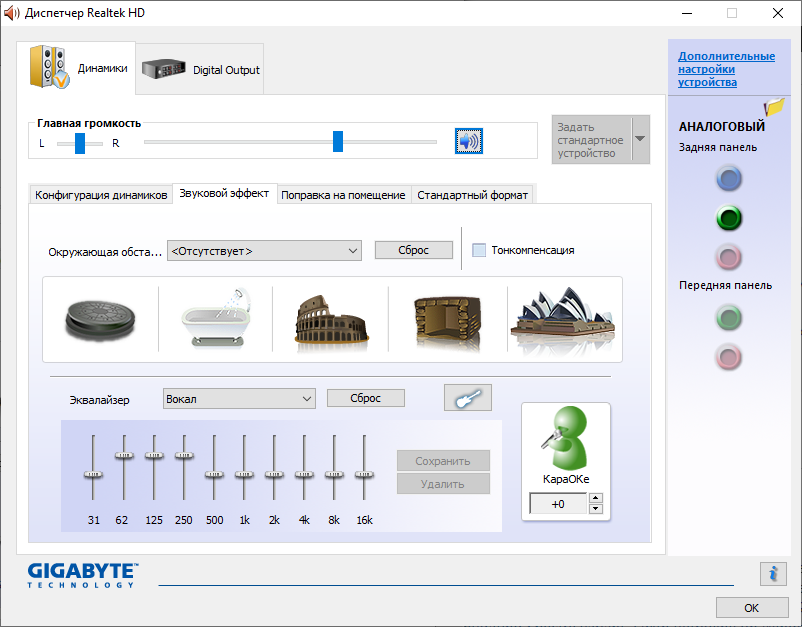Click the green front panel jack
Screen dimensions: 802x627
click(729, 318)
